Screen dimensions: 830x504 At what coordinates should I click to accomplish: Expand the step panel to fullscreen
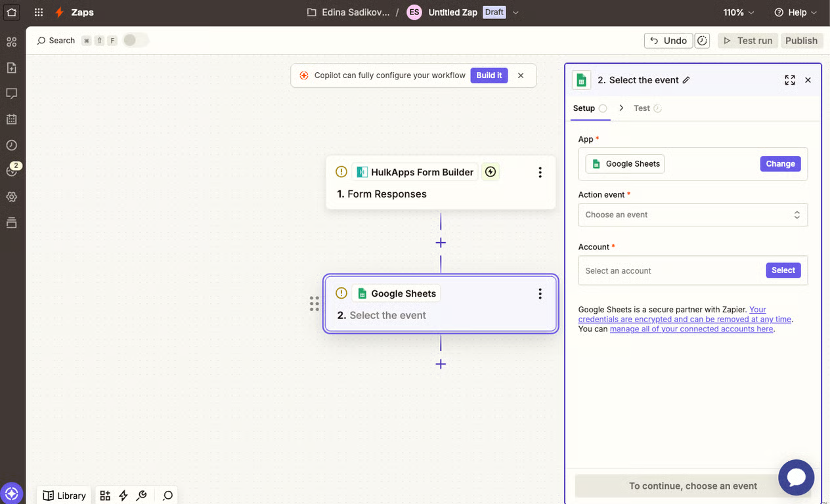coord(790,80)
